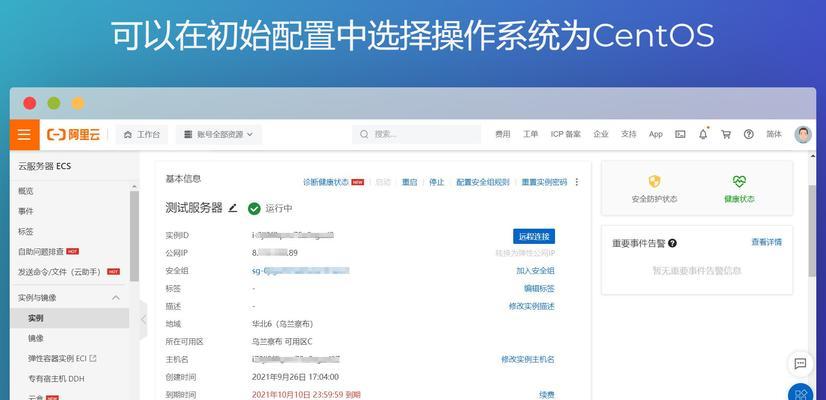
Task: Open the chat feedback floating icon
Action: pos(800,364)
